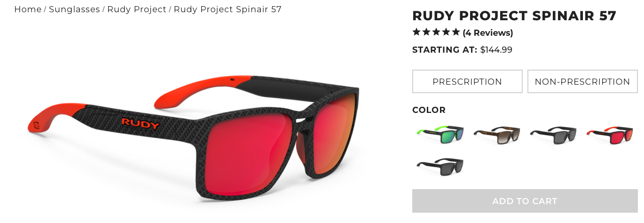Click the middle star of the rating
The width and height of the screenshot is (644, 223).
[436, 32]
